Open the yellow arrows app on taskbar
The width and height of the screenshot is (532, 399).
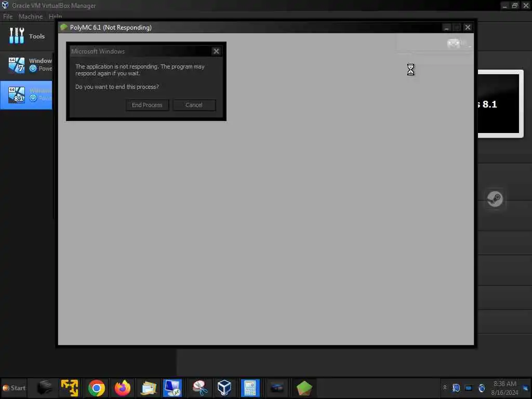(70, 388)
